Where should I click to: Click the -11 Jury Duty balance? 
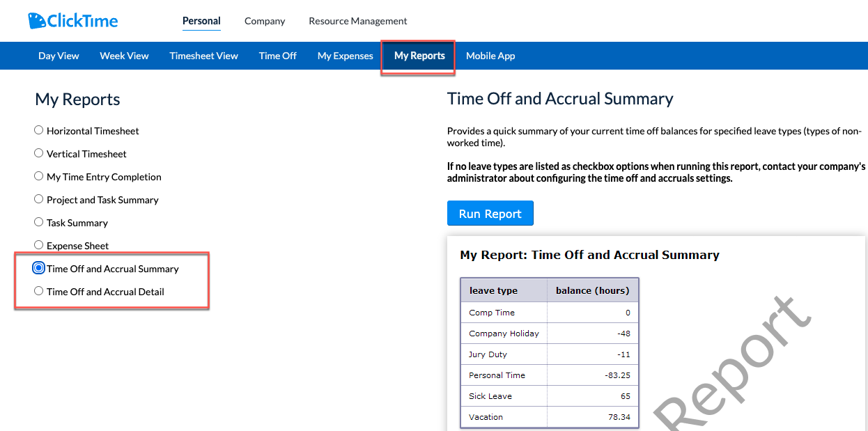coord(624,354)
